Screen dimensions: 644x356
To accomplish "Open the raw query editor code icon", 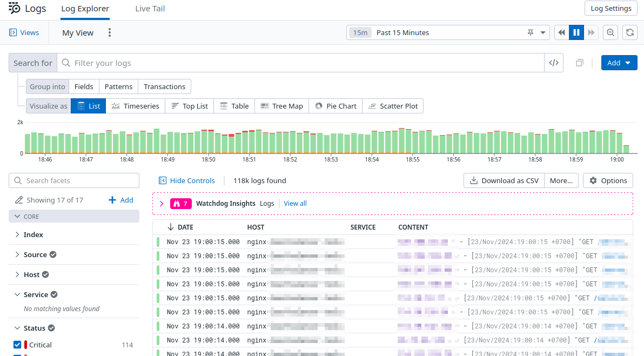I will pyautogui.click(x=553, y=63).
